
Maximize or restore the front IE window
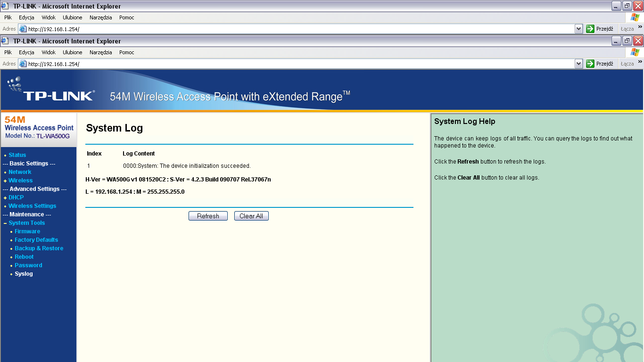point(627,41)
